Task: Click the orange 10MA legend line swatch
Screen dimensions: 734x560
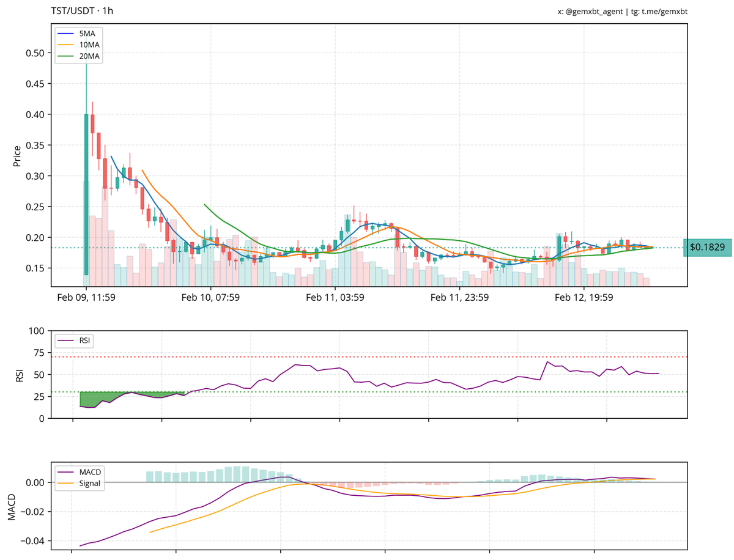Action: (x=67, y=45)
